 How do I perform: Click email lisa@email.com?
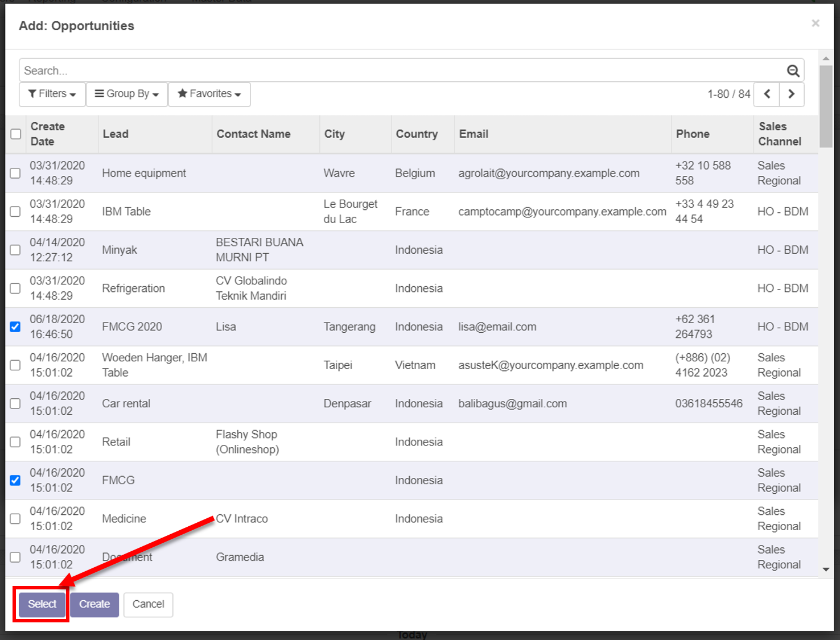497,327
